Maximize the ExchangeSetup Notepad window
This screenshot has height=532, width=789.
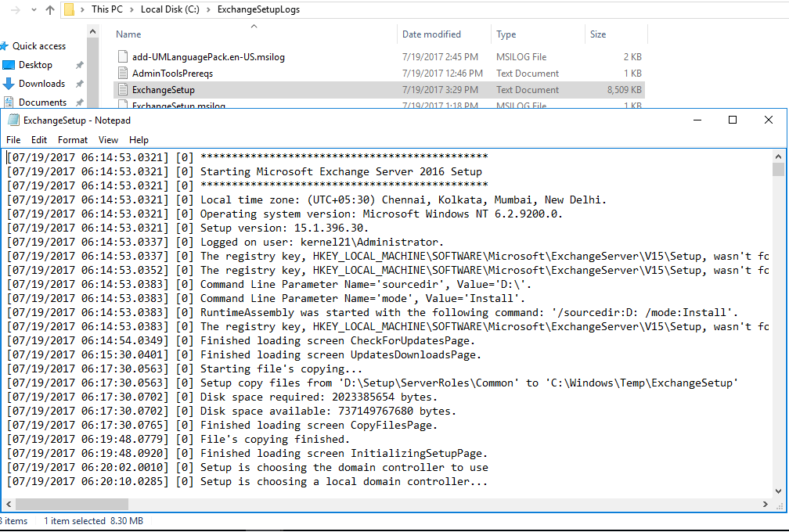click(733, 120)
